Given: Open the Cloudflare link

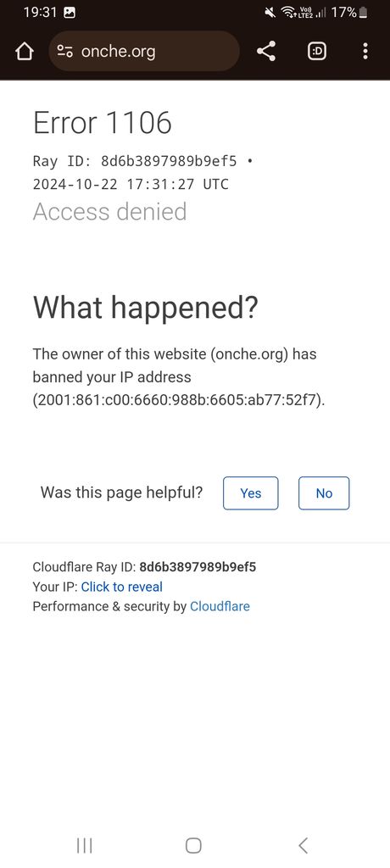Looking at the screenshot, I should 220,606.
